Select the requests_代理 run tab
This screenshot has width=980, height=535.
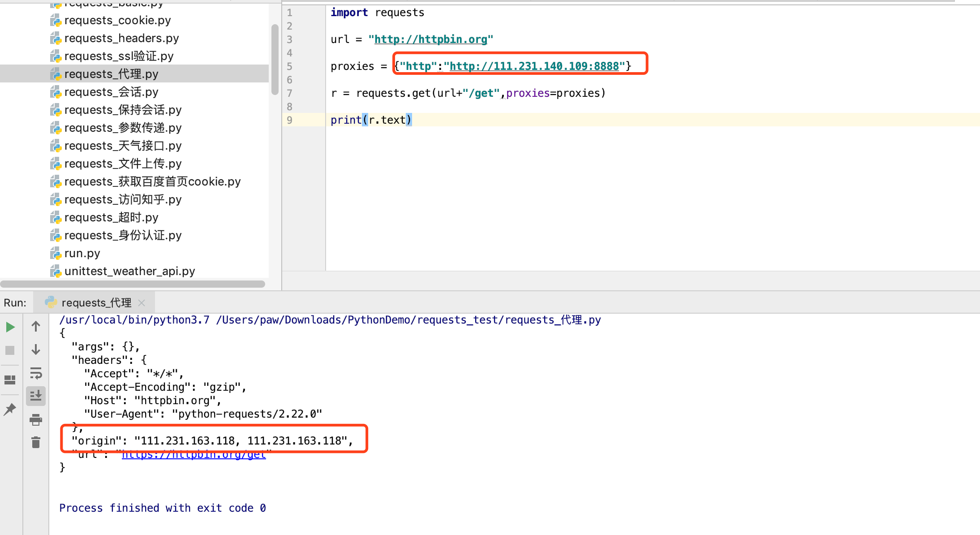click(96, 303)
